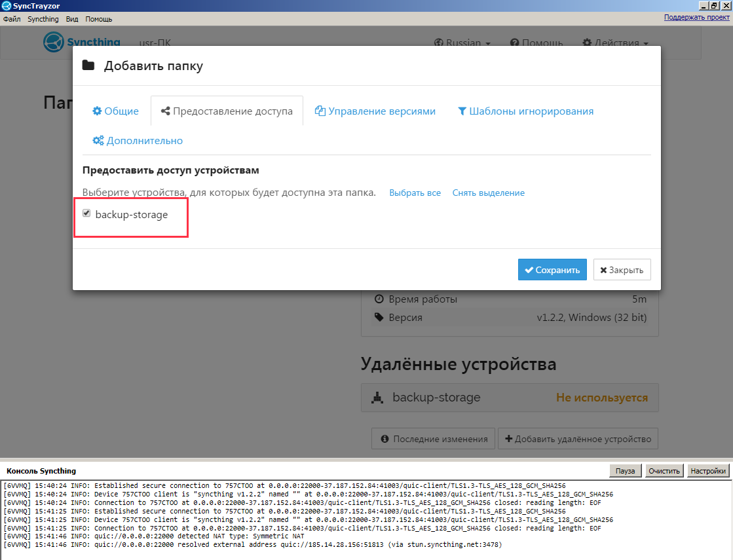Open the Действия dropdown

(x=615, y=43)
